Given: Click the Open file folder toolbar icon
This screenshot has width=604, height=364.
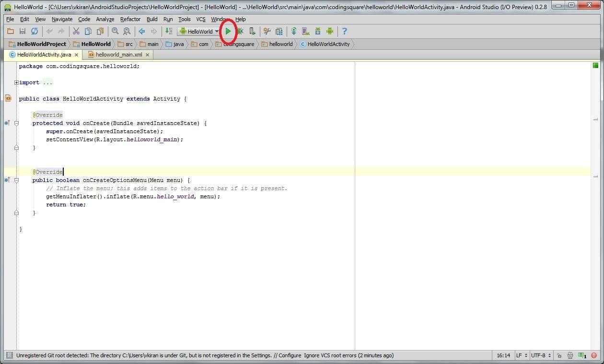Looking at the screenshot, I should pyautogui.click(x=10, y=31).
